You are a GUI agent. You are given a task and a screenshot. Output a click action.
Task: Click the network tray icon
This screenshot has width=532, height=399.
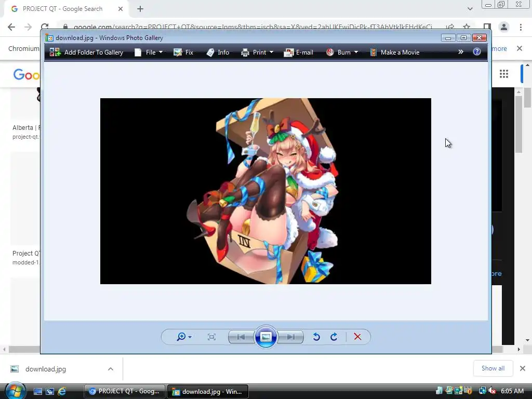point(483,391)
